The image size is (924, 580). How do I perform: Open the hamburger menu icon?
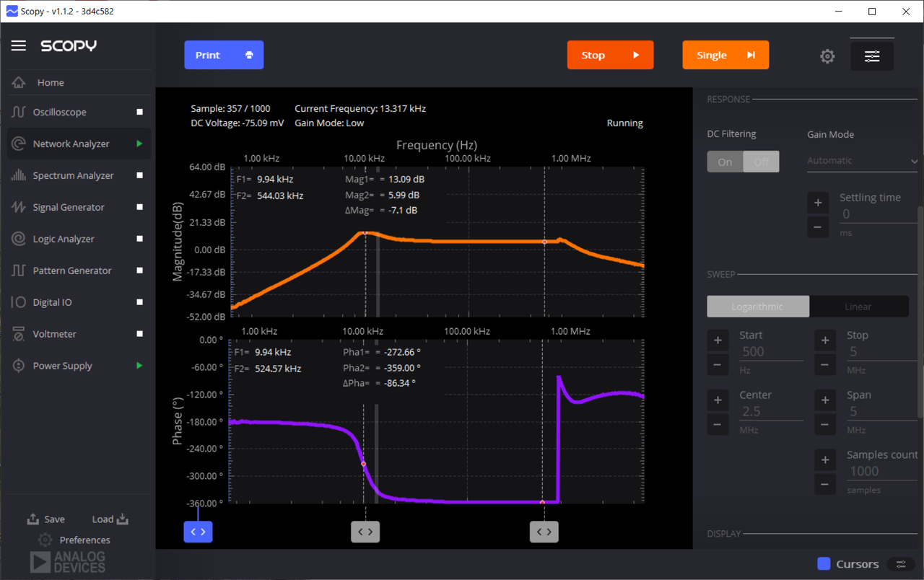coord(19,46)
